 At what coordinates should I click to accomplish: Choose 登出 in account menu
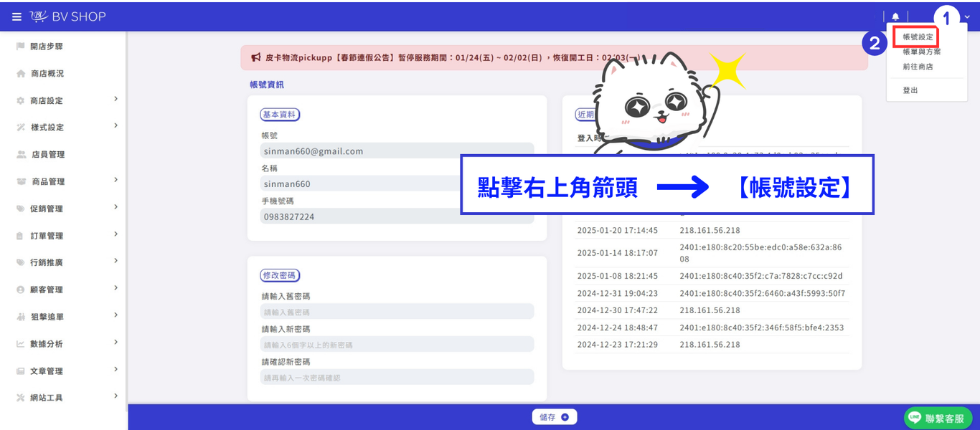click(910, 90)
